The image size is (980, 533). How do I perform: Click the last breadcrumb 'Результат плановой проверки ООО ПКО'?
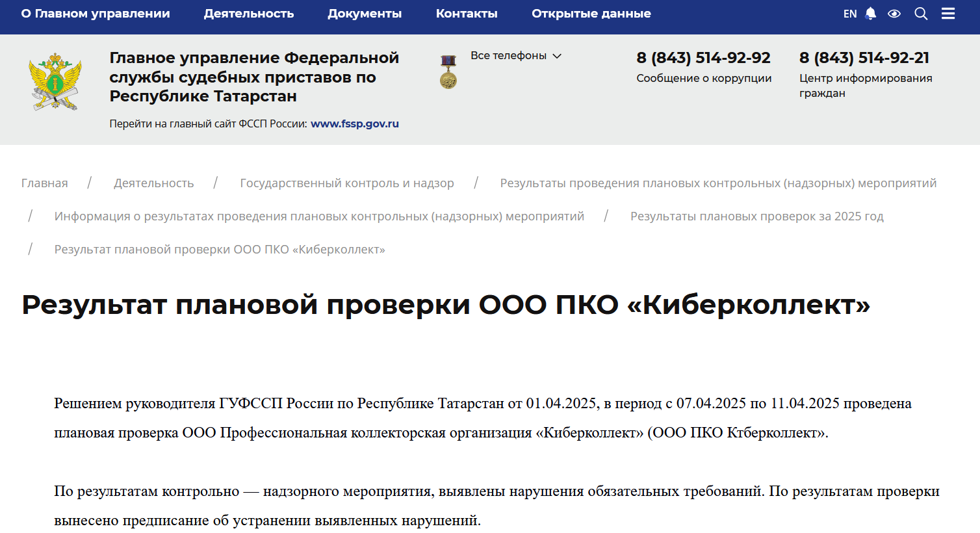[220, 250]
